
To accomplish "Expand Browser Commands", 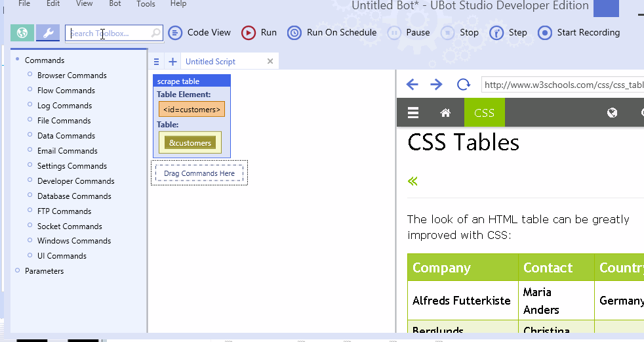I will tap(30, 74).
